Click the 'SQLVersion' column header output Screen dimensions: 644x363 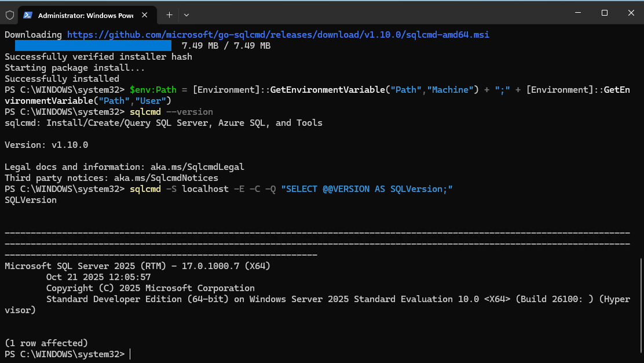tap(31, 200)
